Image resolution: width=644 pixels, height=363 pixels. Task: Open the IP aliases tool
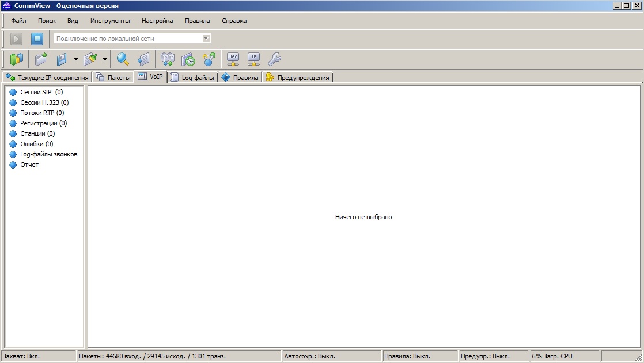click(x=254, y=59)
